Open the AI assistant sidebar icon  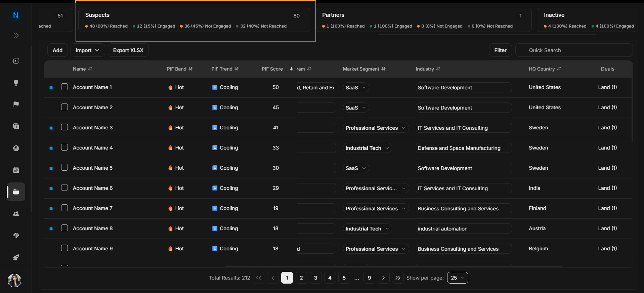[16, 61]
